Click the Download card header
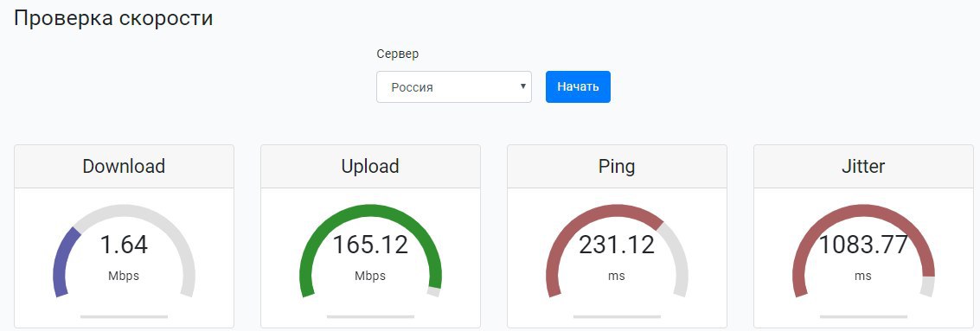This screenshot has height=331, width=980. (124, 166)
